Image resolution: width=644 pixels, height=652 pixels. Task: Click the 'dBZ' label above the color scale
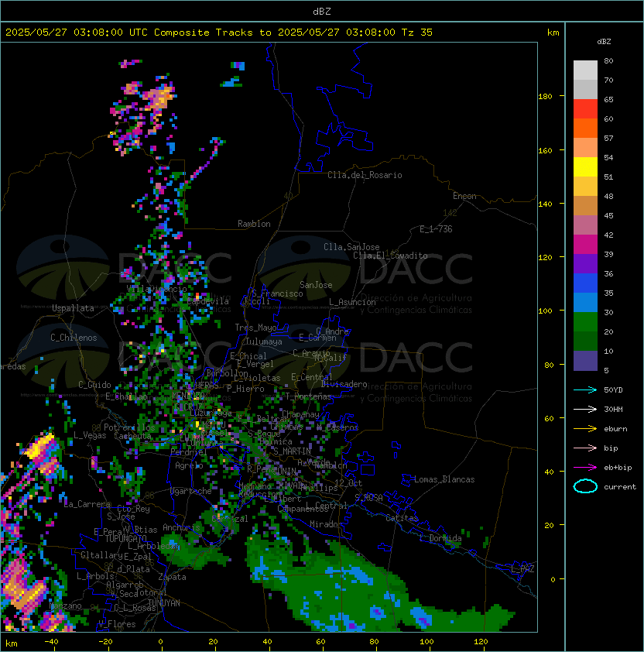pos(604,42)
